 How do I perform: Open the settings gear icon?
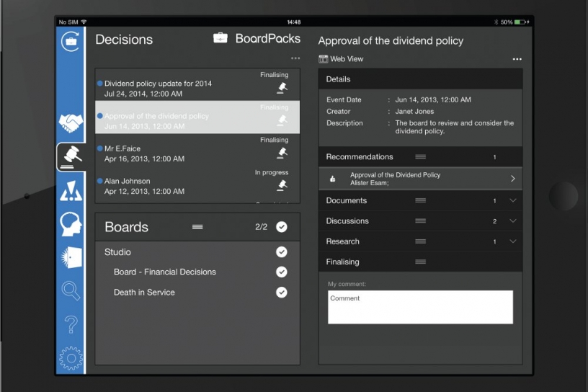point(71,357)
